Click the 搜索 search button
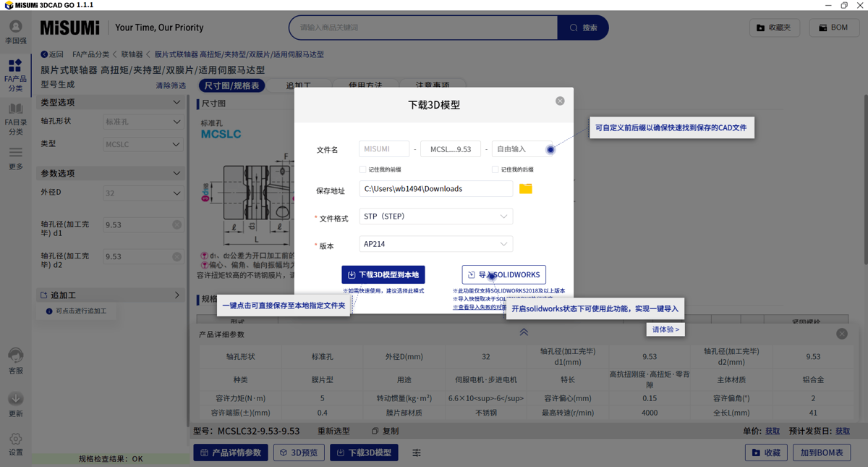 coord(583,28)
